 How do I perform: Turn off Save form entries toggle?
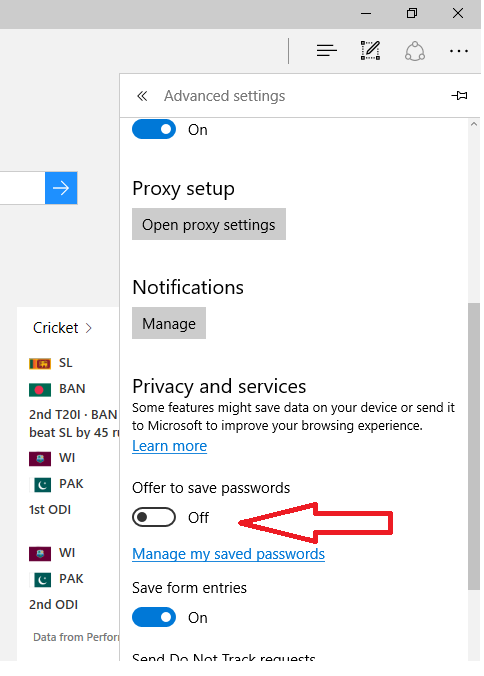pyautogui.click(x=154, y=617)
